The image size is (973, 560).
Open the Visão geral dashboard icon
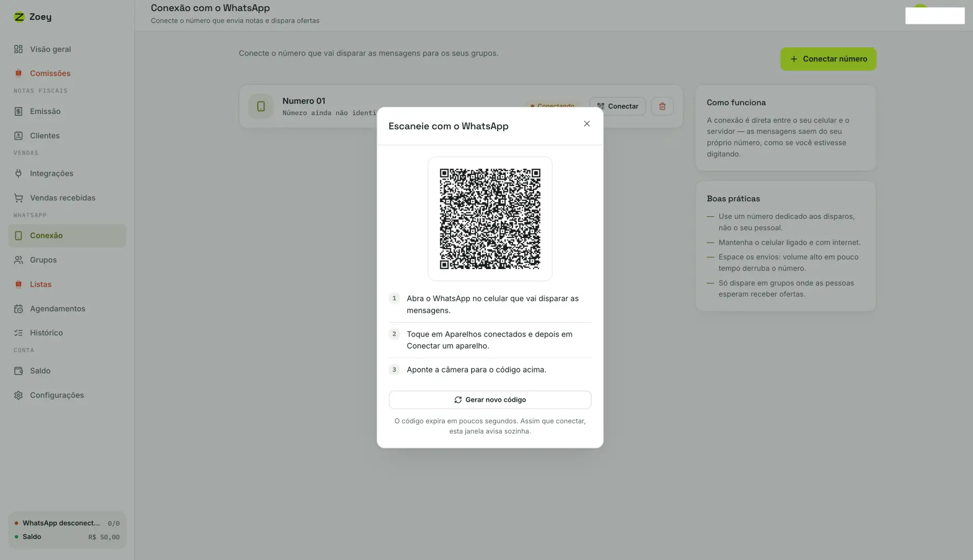(18, 49)
